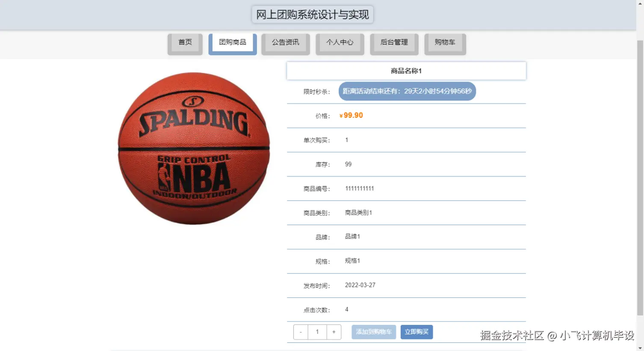The height and width of the screenshot is (351, 644).
Task: Click the 单次购买 value 1
Action: point(347,140)
